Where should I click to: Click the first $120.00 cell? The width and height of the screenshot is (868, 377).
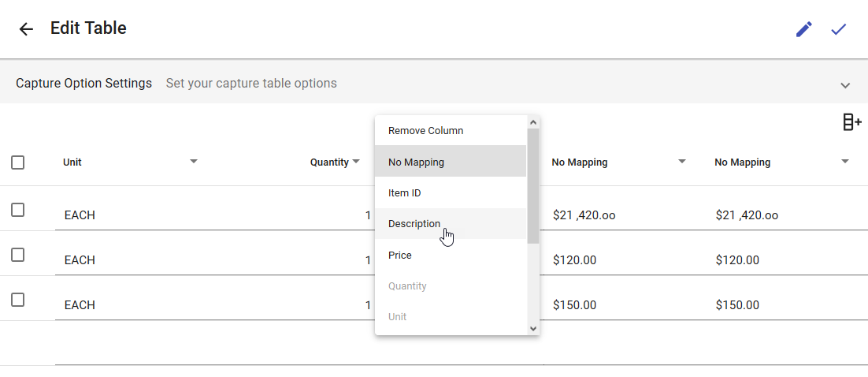(575, 260)
